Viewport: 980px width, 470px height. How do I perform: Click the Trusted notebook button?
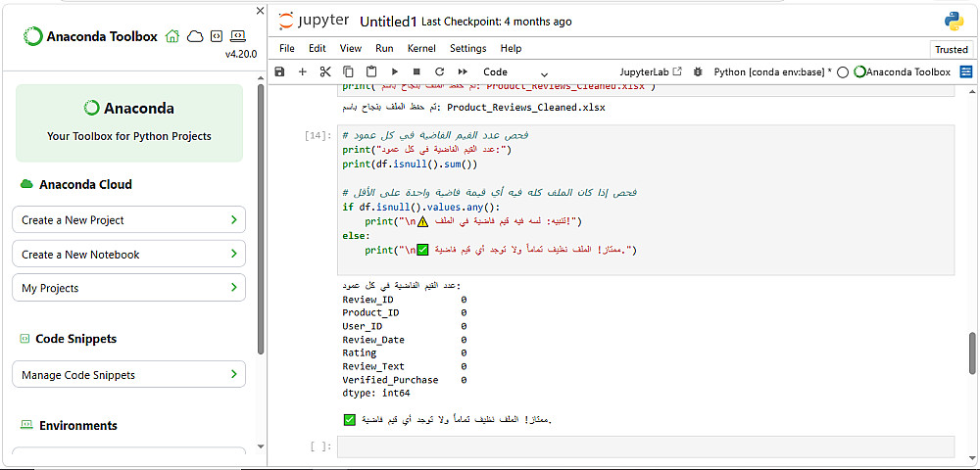coord(951,49)
